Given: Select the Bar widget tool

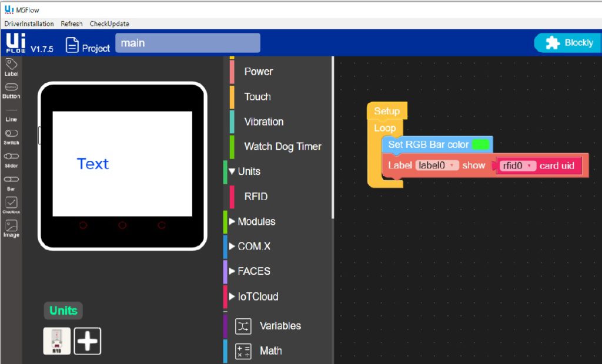Looking at the screenshot, I should click(x=11, y=183).
